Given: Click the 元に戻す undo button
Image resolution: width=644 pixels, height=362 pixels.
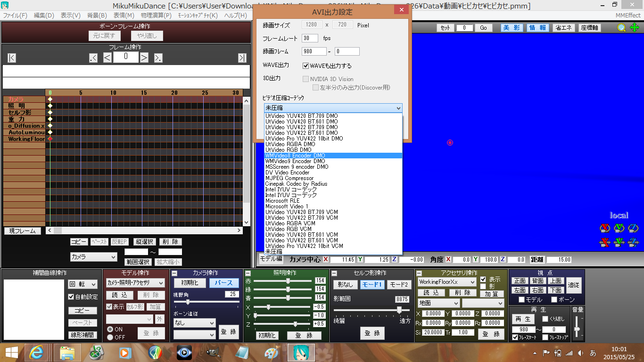Looking at the screenshot, I should pos(105,36).
